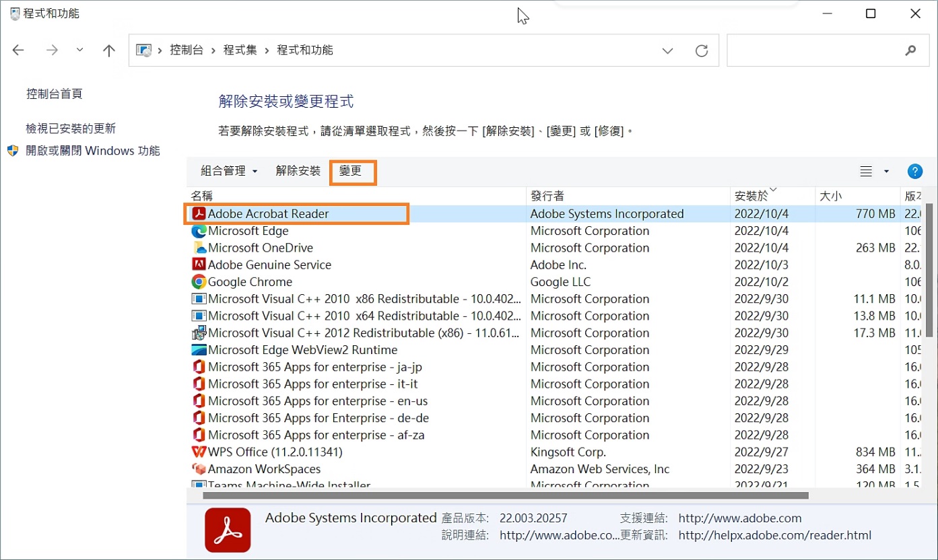Open 檢視已安裝的更新 link
Image resolution: width=938 pixels, height=560 pixels.
[x=71, y=129]
